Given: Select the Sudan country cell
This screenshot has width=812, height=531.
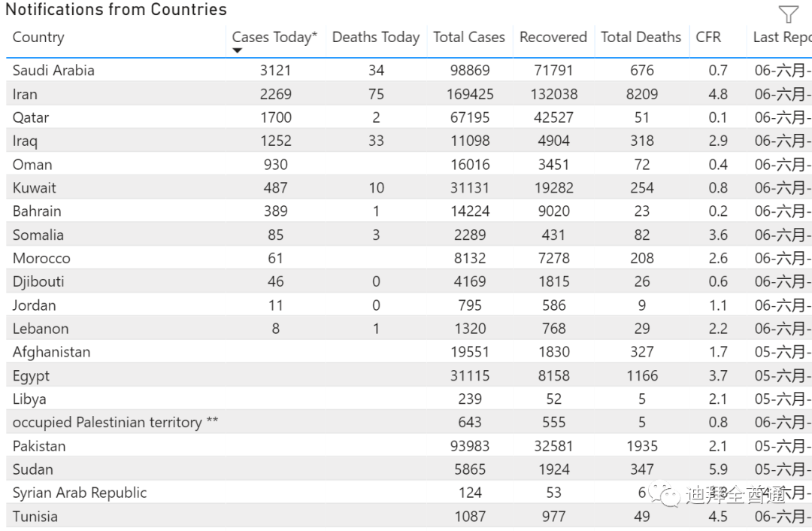Looking at the screenshot, I should pyautogui.click(x=32, y=470).
